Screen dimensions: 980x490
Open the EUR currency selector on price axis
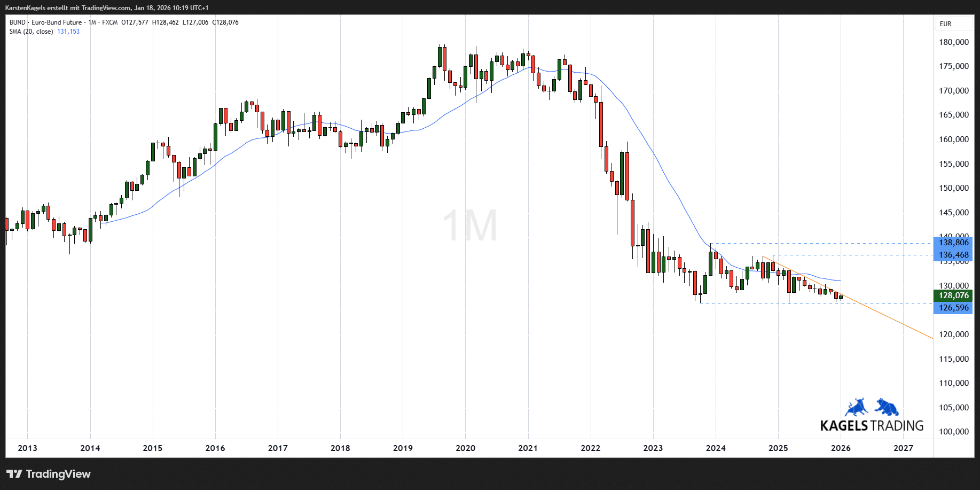946,24
